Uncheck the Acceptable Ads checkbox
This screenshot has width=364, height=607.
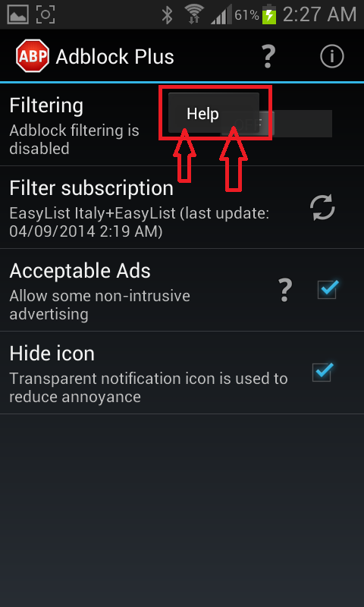[x=328, y=289]
